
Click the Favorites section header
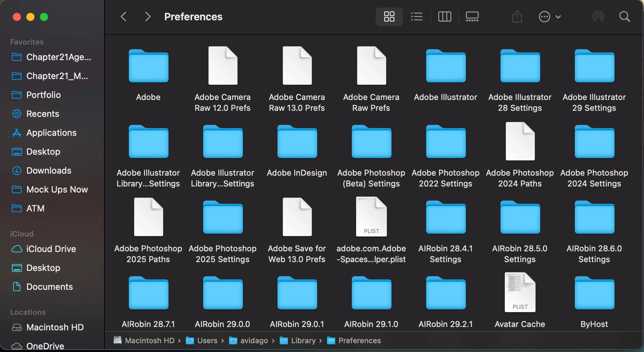click(x=27, y=42)
